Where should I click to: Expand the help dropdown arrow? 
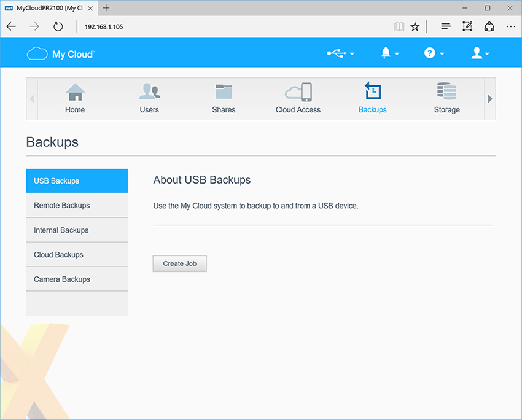(x=442, y=54)
